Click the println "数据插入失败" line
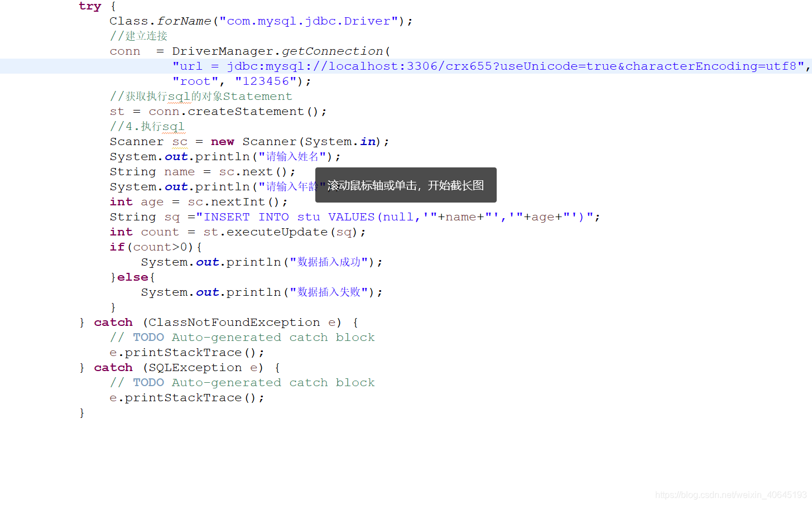The width and height of the screenshot is (812, 505). tap(262, 292)
